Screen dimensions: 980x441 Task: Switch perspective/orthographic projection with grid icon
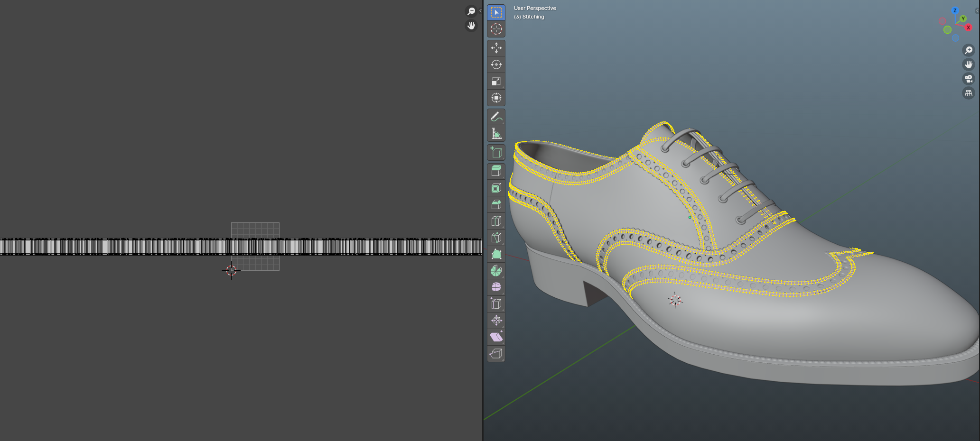point(968,93)
